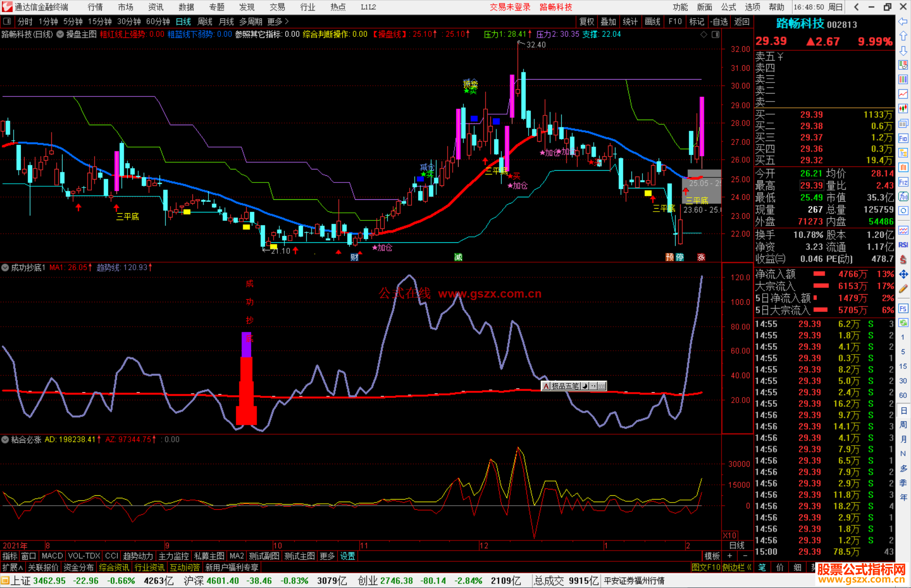Click the 画线 draw line button
911x588 pixels.
click(653, 21)
